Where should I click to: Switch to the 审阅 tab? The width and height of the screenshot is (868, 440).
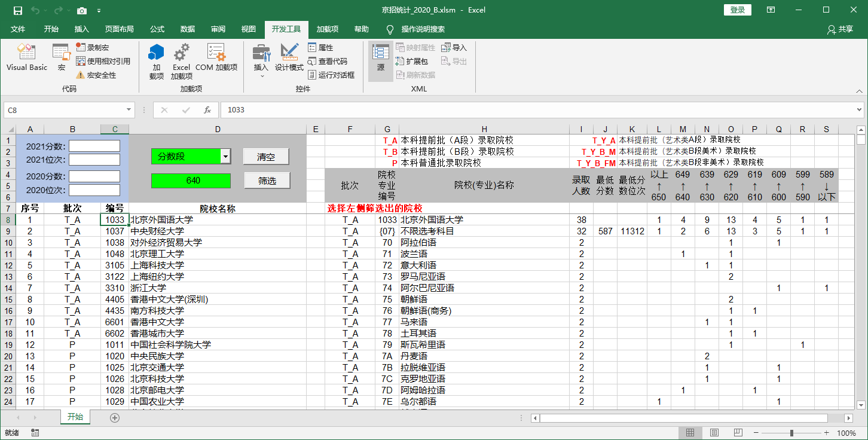click(x=218, y=29)
